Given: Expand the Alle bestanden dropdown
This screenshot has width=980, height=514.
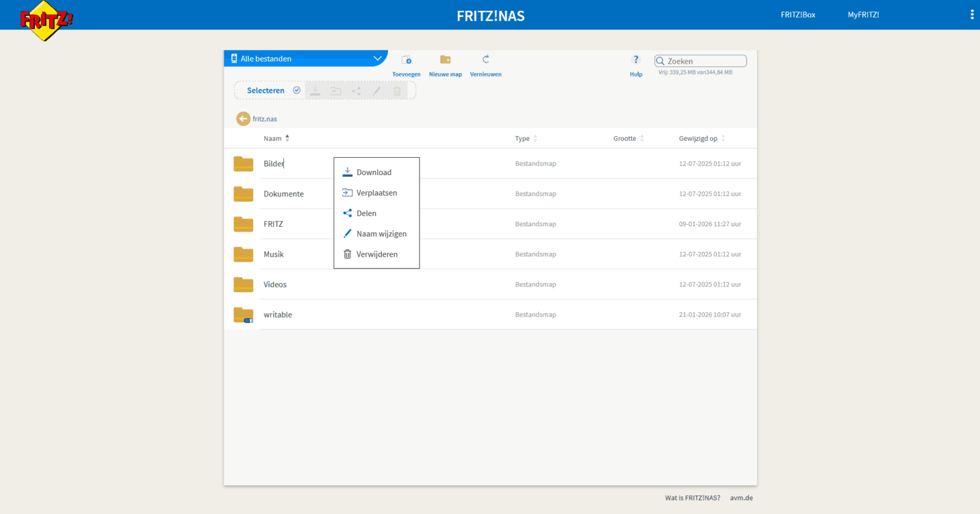Looking at the screenshot, I should (x=305, y=58).
